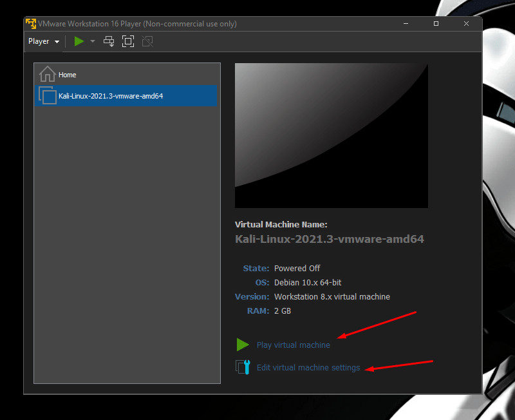The width and height of the screenshot is (515, 420).
Task: Click the Kali-Linux VM icon in the library
Action: coord(47,96)
